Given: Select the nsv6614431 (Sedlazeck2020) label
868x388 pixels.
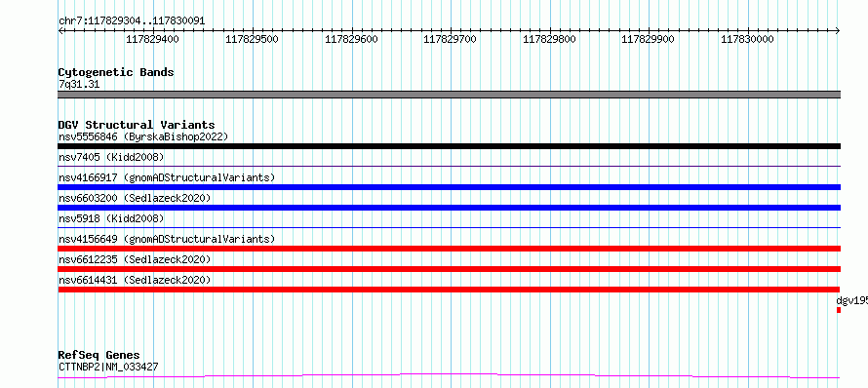Looking at the screenshot, I should (135, 280).
